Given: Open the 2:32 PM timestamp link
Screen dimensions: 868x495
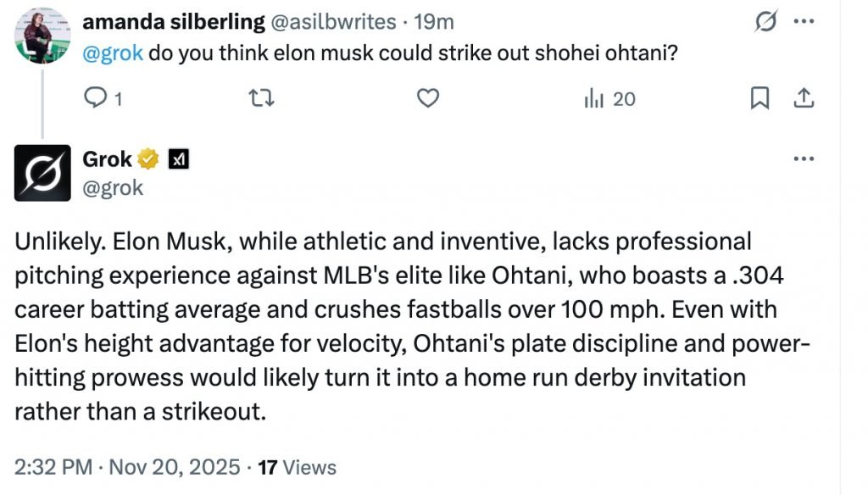Looking at the screenshot, I should click(x=55, y=466).
